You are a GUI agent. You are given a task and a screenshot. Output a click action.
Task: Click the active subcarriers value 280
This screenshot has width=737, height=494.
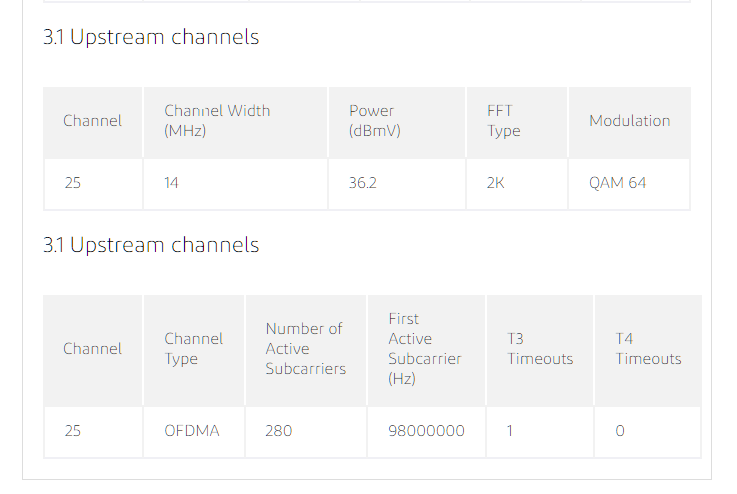(279, 431)
